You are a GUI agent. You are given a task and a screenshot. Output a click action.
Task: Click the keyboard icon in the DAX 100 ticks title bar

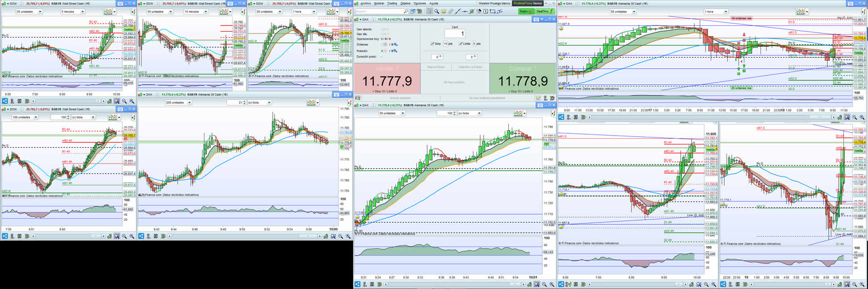[x=540, y=105]
